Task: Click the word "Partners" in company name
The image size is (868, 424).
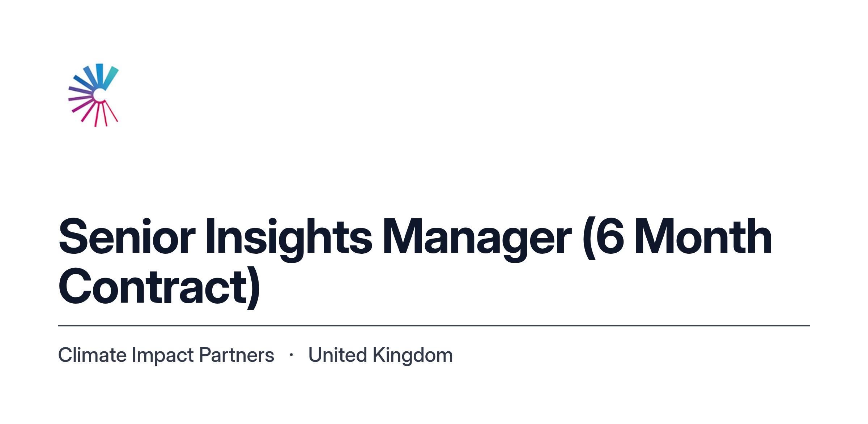Action: (x=237, y=355)
